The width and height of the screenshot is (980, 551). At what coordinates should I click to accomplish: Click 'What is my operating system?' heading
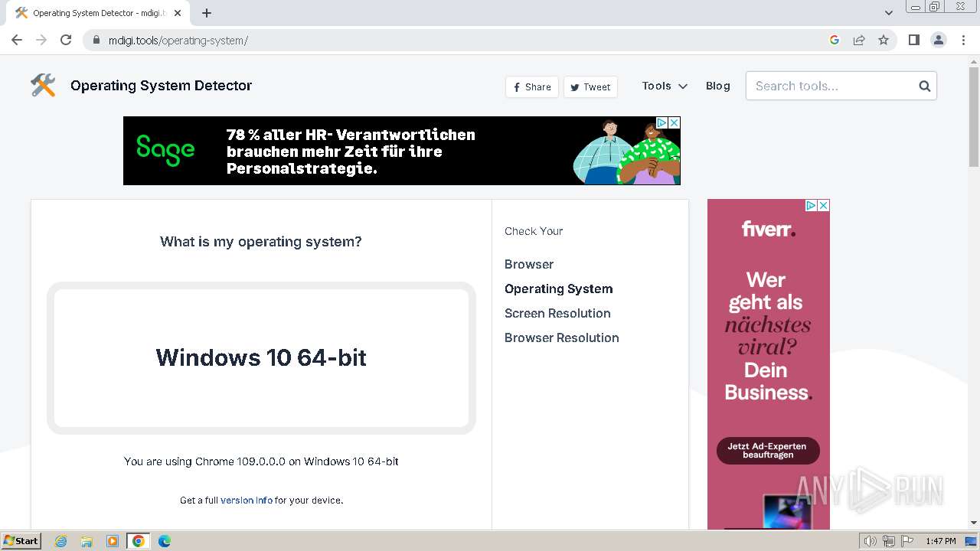261,242
